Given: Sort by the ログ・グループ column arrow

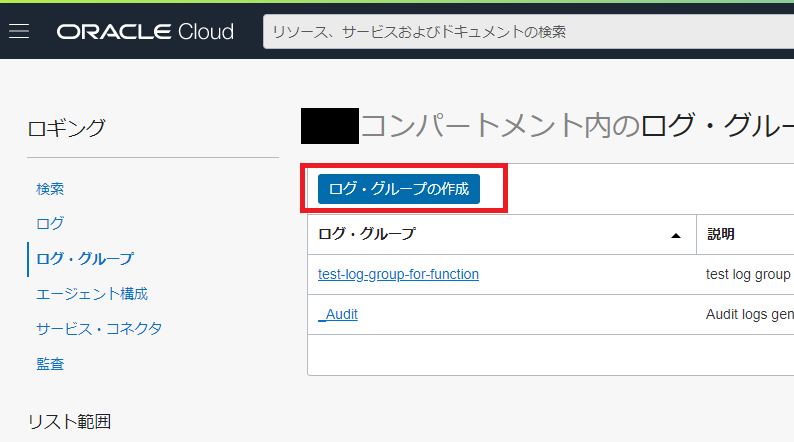Looking at the screenshot, I should point(676,235).
